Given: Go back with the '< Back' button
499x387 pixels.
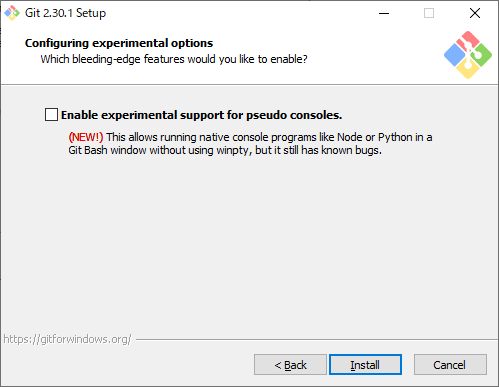Looking at the screenshot, I should coord(290,365).
